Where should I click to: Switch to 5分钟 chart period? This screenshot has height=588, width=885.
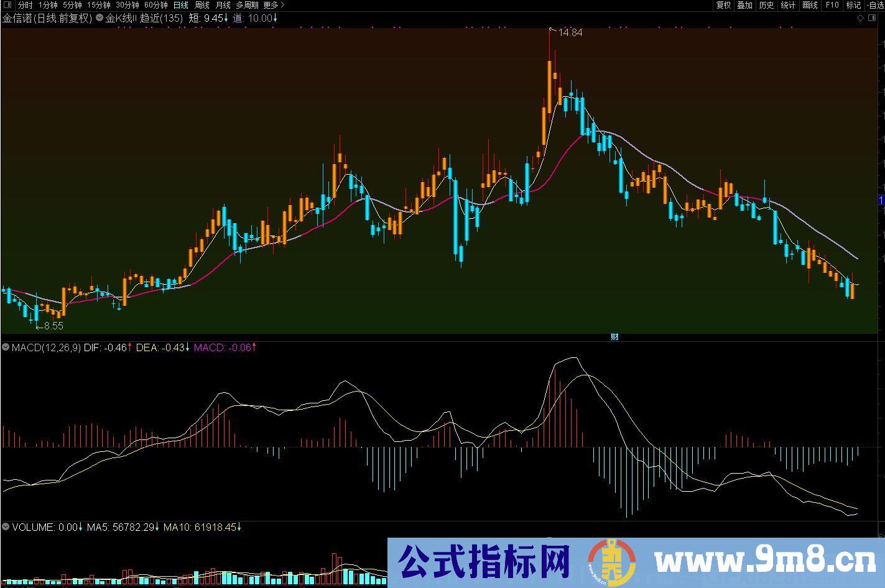(72, 5)
